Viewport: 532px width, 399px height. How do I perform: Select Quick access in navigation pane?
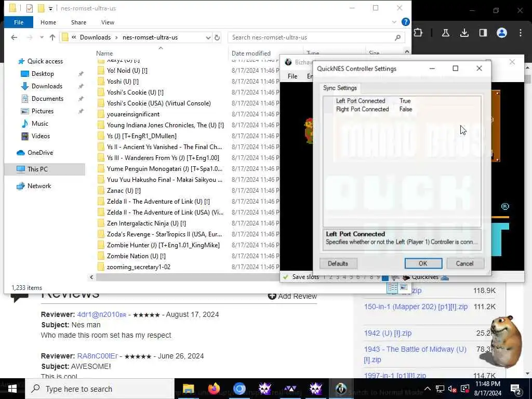pyautogui.click(x=45, y=61)
